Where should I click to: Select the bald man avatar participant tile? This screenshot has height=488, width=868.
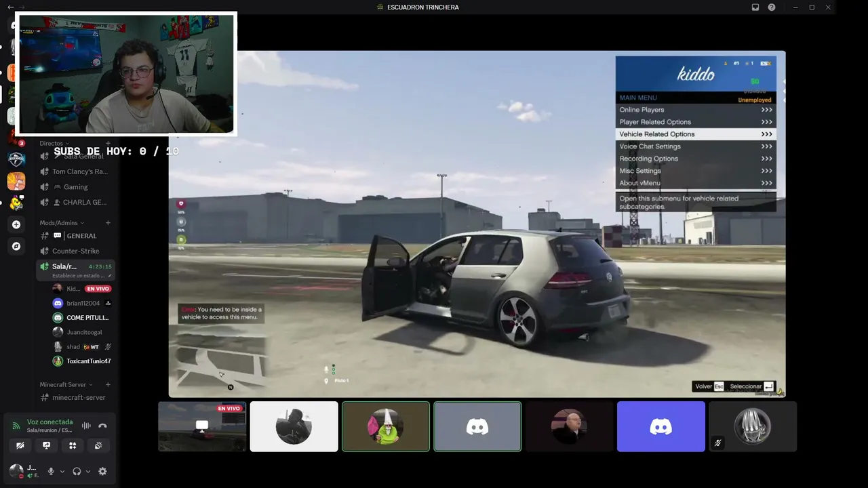pos(569,426)
